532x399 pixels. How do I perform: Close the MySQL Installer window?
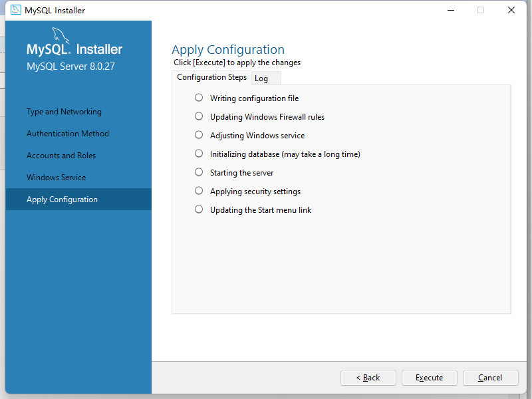(x=511, y=10)
